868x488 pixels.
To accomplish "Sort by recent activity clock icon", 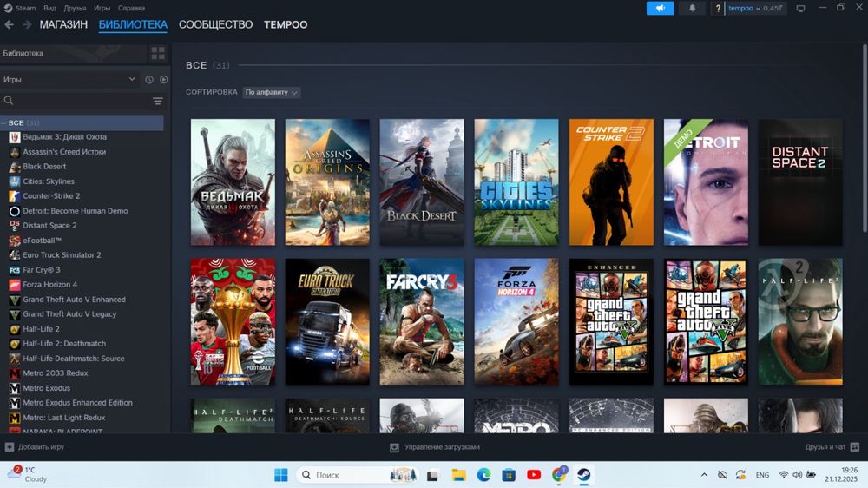I will tap(149, 80).
